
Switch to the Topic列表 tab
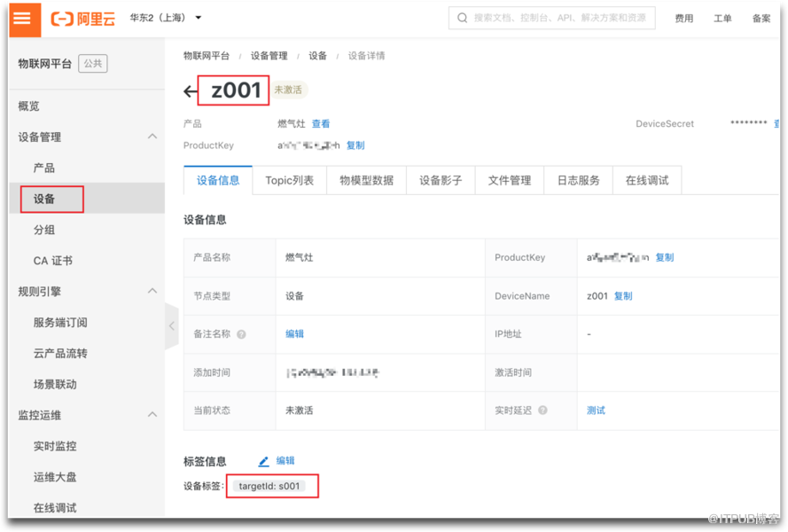(289, 180)
